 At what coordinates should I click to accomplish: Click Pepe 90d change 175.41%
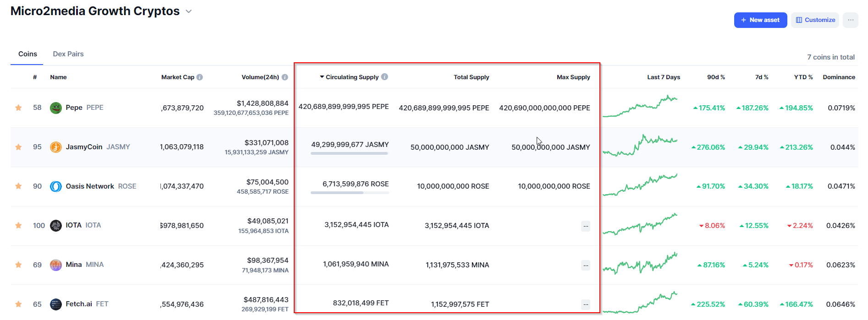click(709, 108)
